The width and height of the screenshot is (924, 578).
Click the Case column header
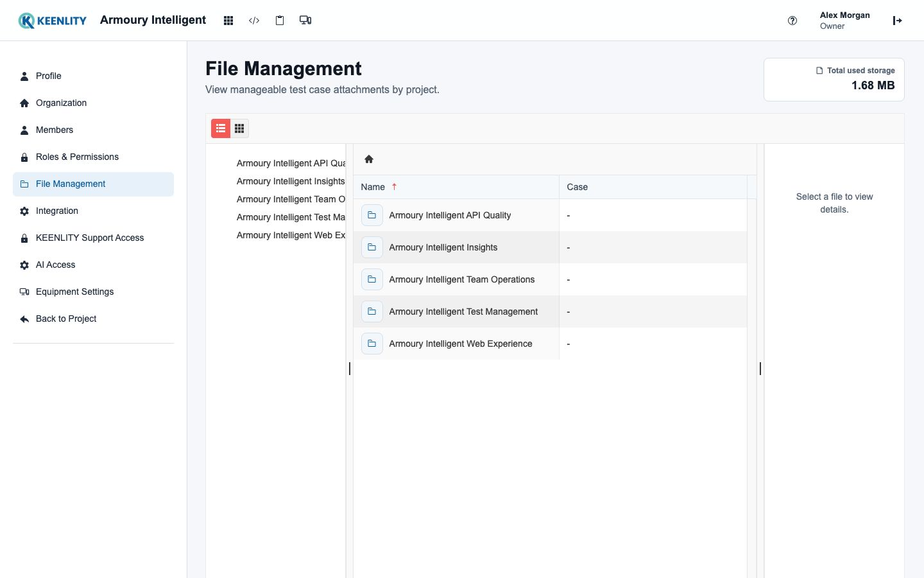click(653, 187)
